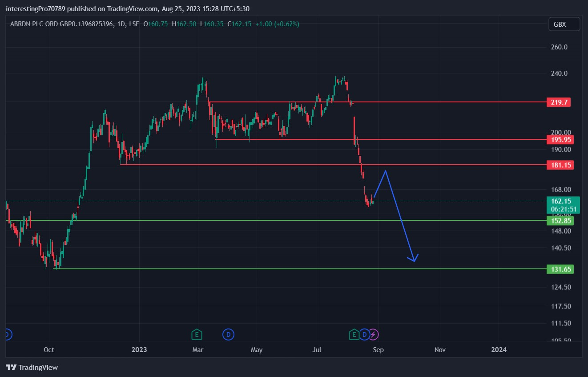Image resolution: width=588 pixels, height=377 pixels.
Task: Click the 2023 time axis label
Action: (x=139, y=350)
